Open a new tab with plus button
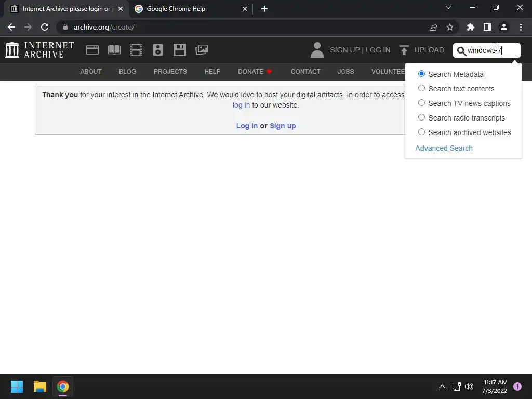The height and width of the screenshot is (399, 532). click(264, 9)
